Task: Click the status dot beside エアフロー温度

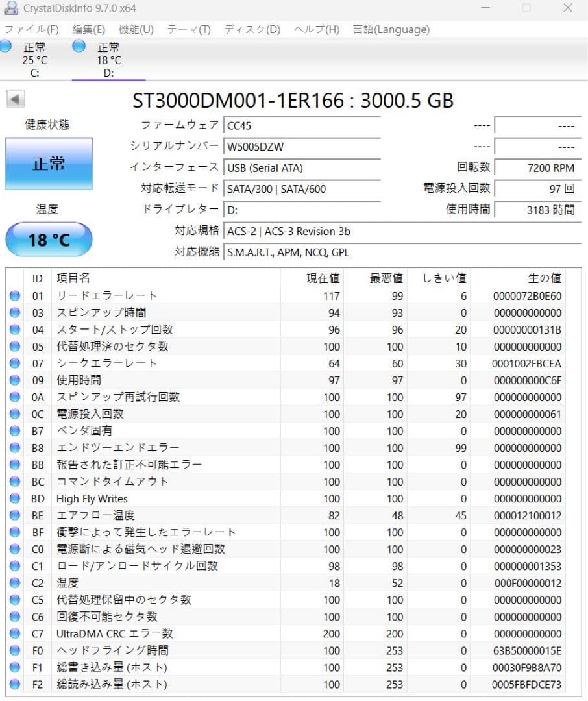Action: click(x=14, y=515)
